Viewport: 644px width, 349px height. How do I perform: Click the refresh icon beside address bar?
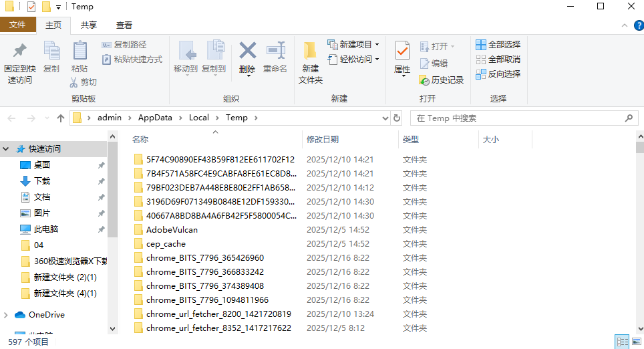click(x=397, y=118)
